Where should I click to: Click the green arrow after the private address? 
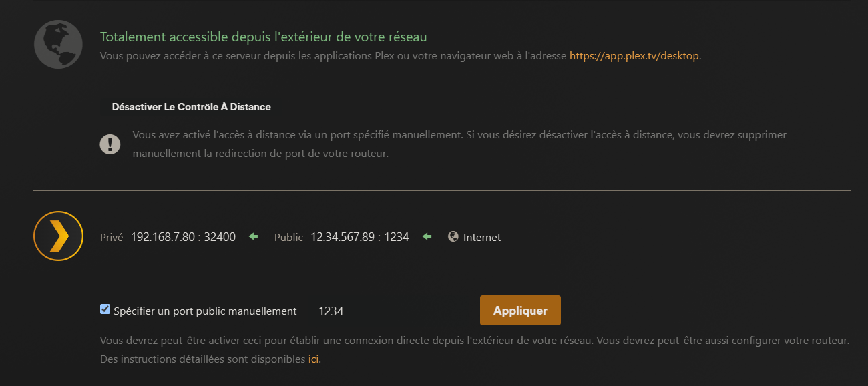[253, 237]
